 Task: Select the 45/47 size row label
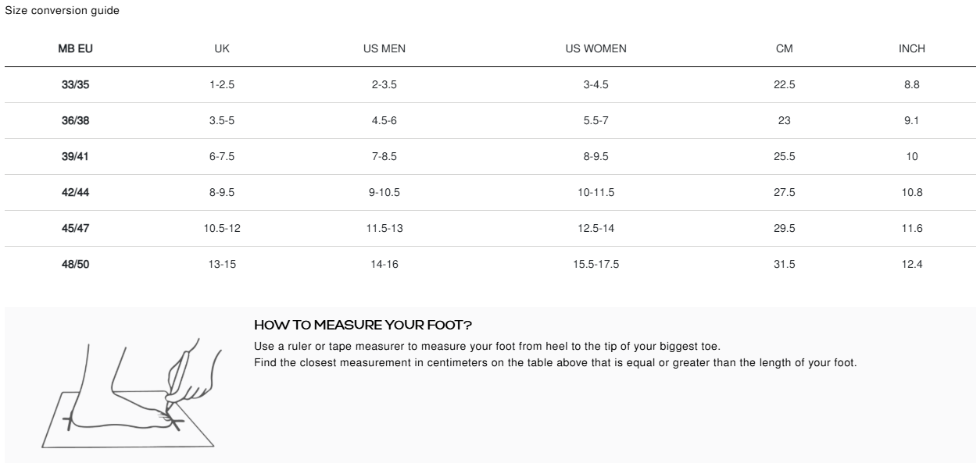76,228
